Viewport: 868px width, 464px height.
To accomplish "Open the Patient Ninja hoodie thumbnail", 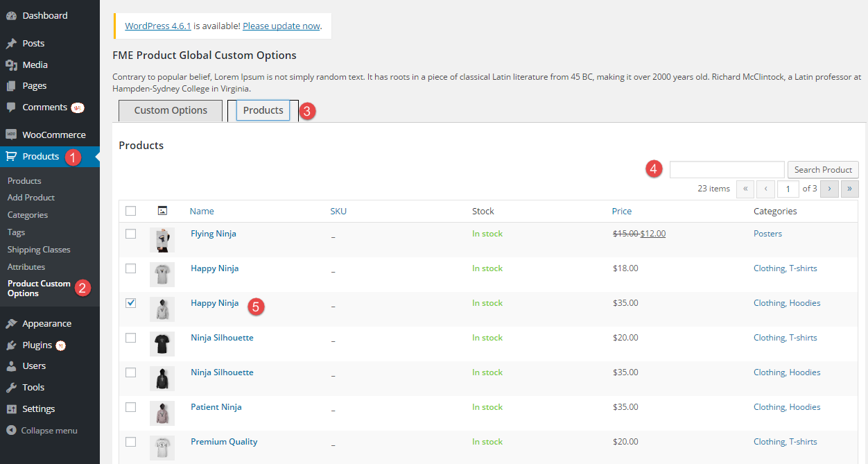I will tap(162, 413).
